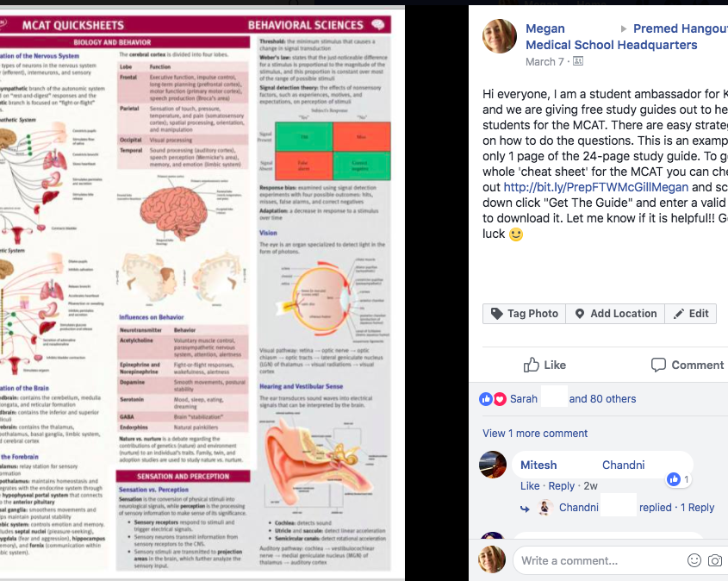Open the emoji picker in comment box
728x581 pixels.
pyautogui.click(x=694, y=560)
